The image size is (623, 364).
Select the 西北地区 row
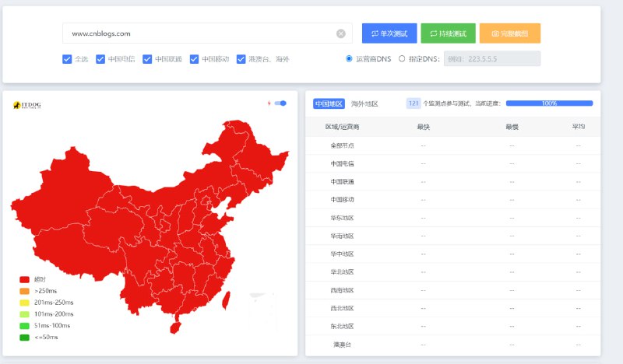coord(453,308)
